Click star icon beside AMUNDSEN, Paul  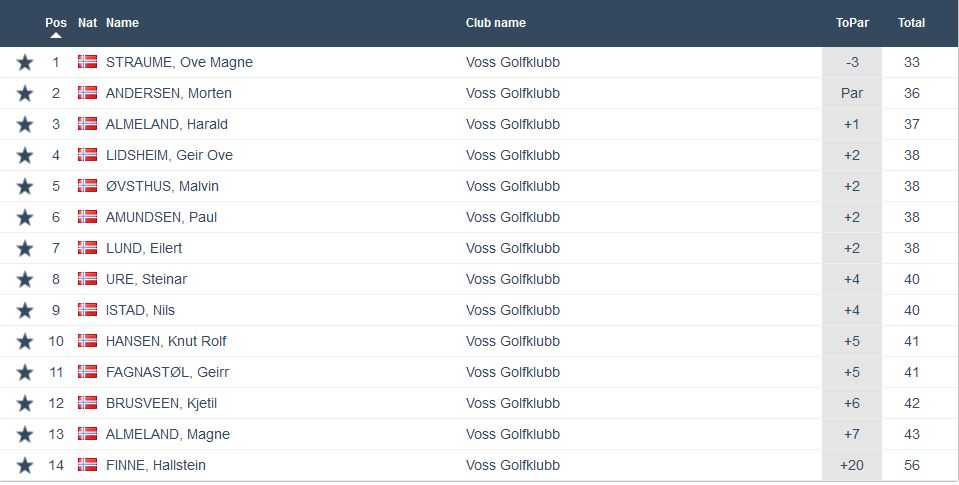coord(25,218)
